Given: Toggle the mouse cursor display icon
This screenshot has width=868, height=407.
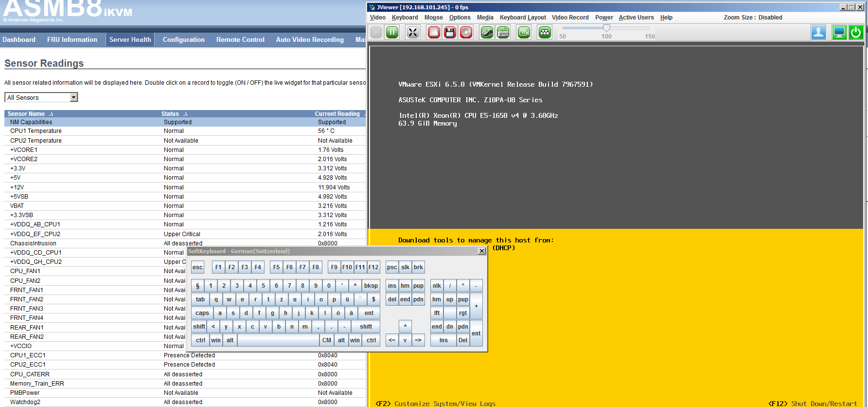Looking at the screenshot, I should [x=487, y=33].
